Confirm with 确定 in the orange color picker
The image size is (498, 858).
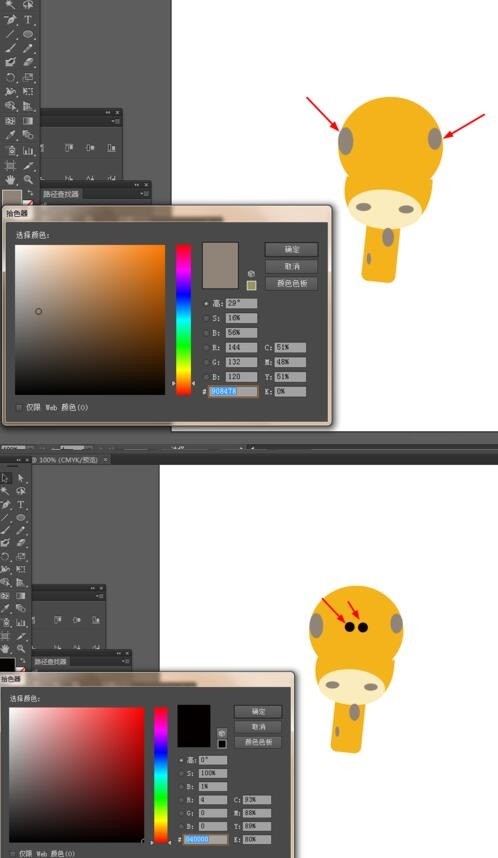pyautogui.click(x=292, y=250)
